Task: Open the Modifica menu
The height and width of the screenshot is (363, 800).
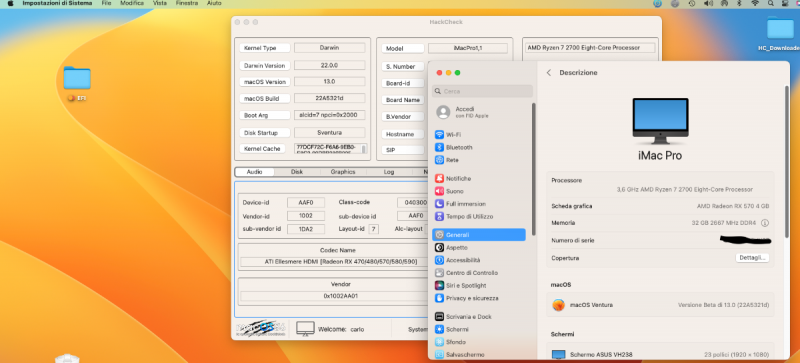Action: point(132,3)
